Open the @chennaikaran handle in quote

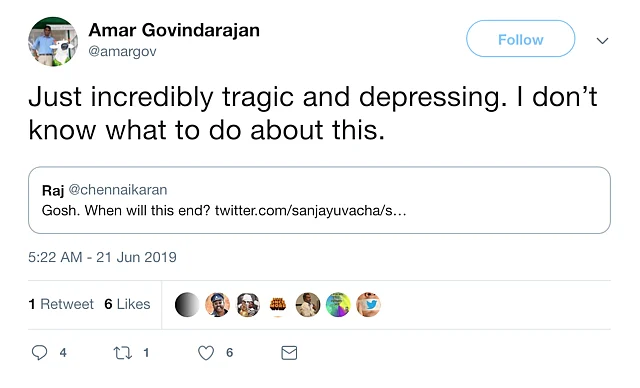118,190
